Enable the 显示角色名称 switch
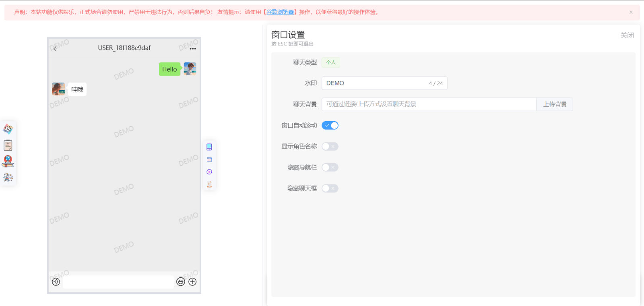The width and height of the screenshot is (644, 306). click(x=330, y=147)
